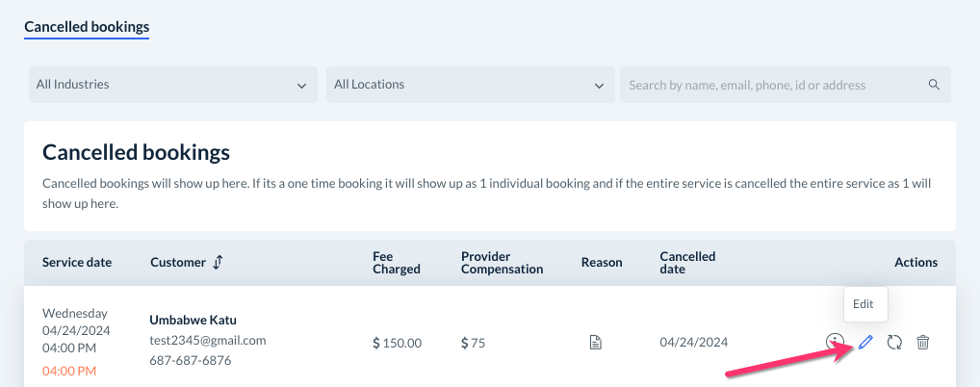Click the All Industries chevron arrow
This screenshot has width=980, height=387.
point(301,86)
